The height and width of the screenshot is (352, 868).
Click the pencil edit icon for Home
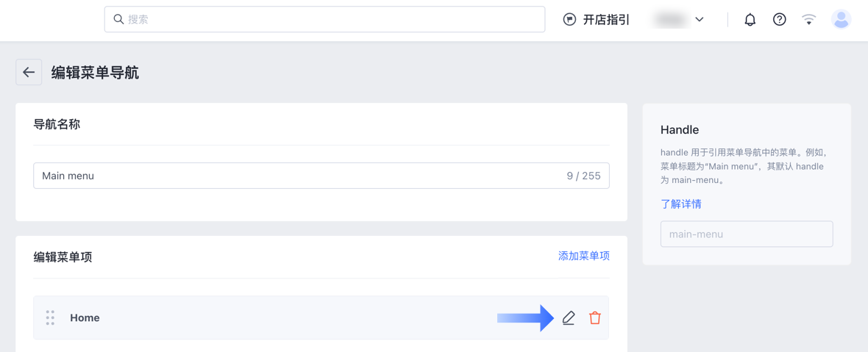[x=569, y=317]
